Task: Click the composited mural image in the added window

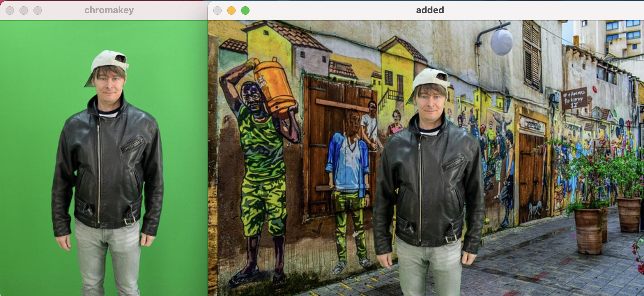Action: [426, 158]
